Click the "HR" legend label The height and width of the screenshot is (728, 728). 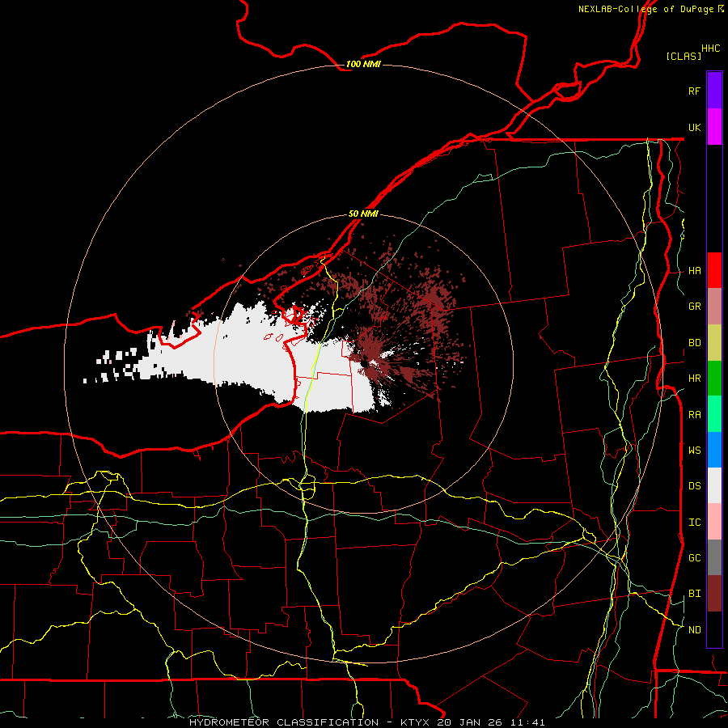point(694,379)
